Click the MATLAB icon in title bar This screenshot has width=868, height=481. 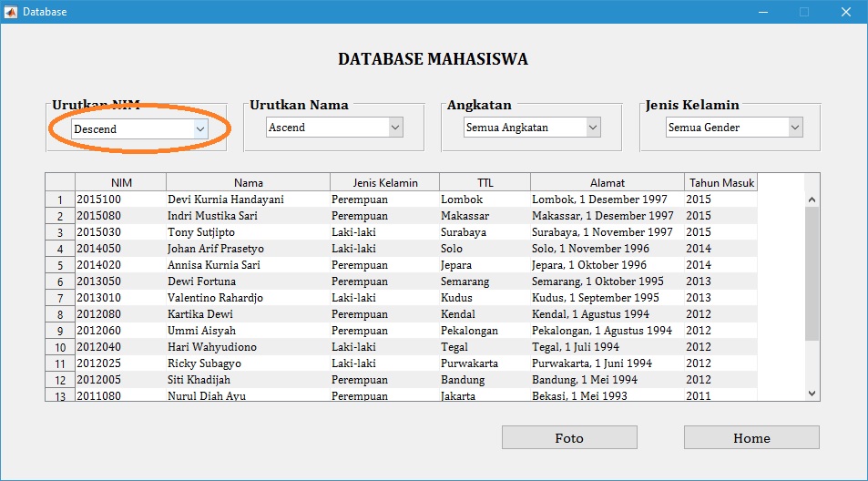tap(11, 12)
